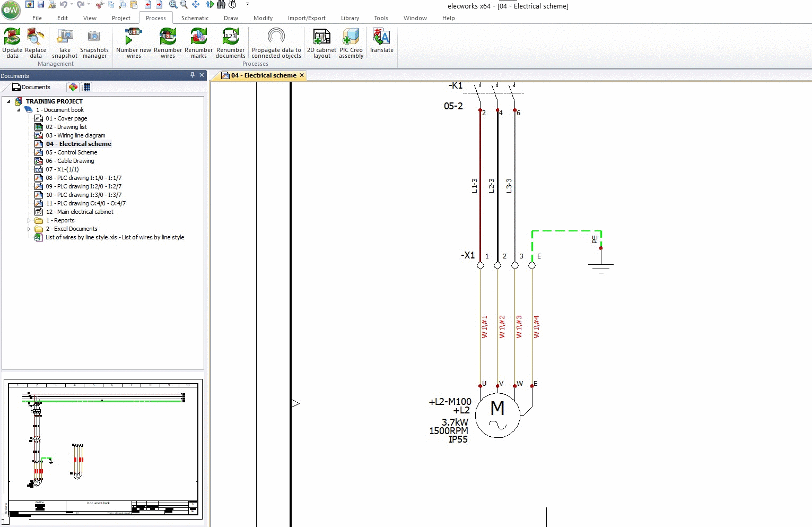Select the W1\#1 cable wire label

(484, 326)
